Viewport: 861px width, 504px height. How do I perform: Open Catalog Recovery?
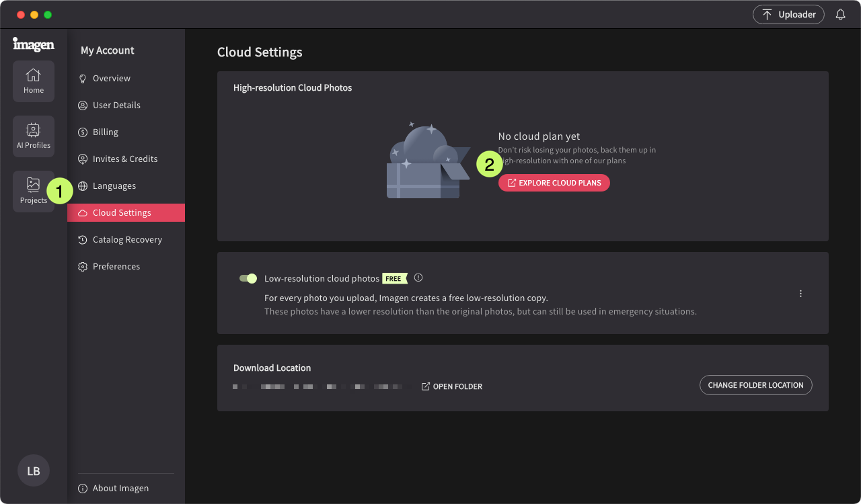126,240
